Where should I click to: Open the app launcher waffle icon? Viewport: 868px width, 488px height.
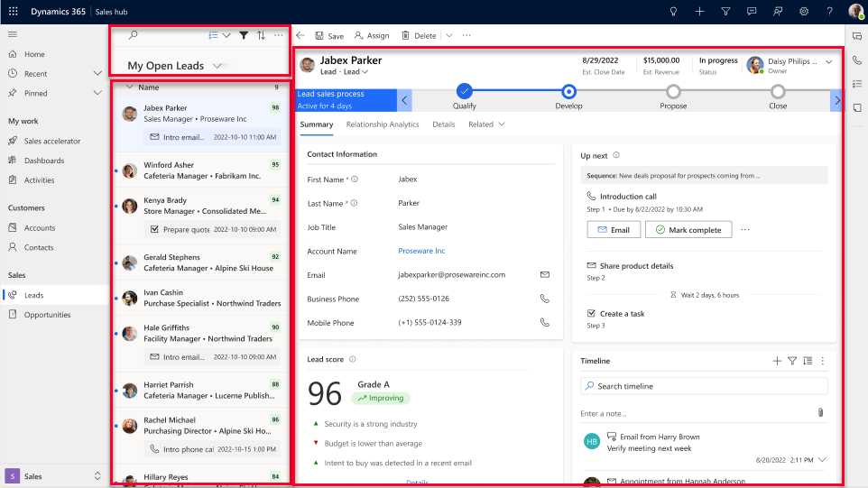tap(14, 11)
